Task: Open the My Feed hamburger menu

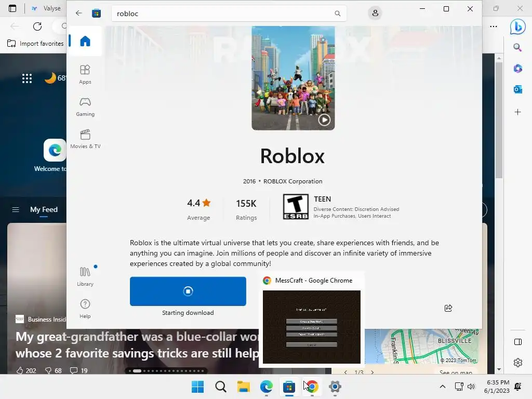Action: (x=16, y=210)
